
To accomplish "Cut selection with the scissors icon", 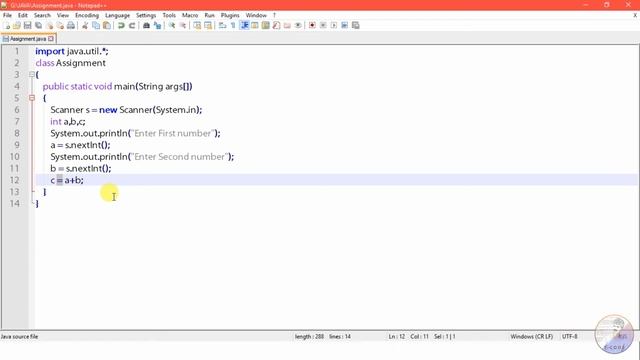I will [85, 25].
